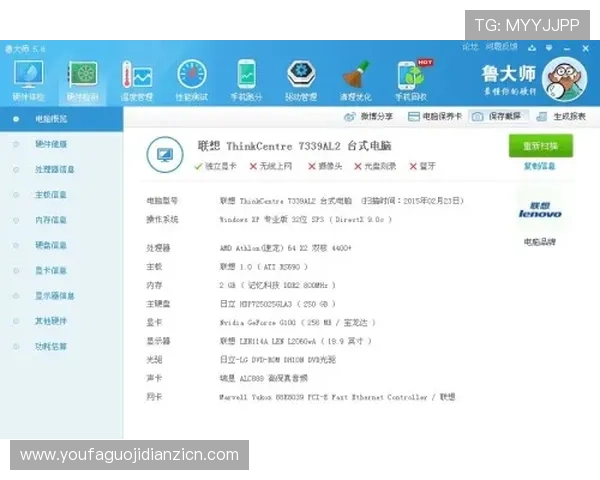Open 主板信息 motherboard info section
Screen dimensions: 600x480
pos(51,194)
